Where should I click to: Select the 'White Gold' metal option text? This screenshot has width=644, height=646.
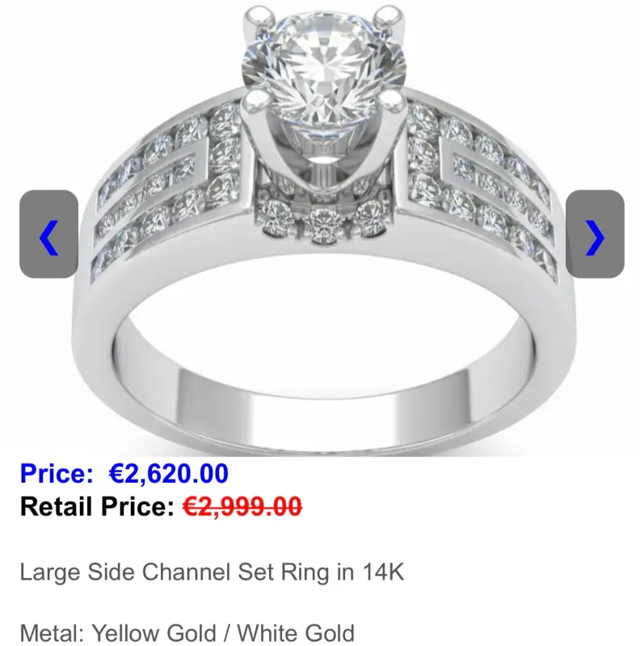click(296, 634)
